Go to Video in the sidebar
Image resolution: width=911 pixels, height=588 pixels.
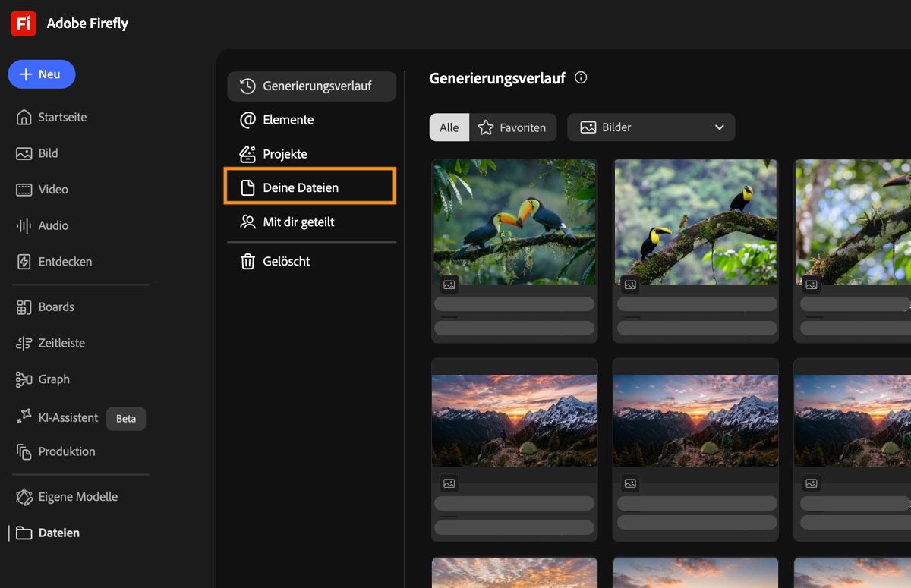[x=43, y=190]
